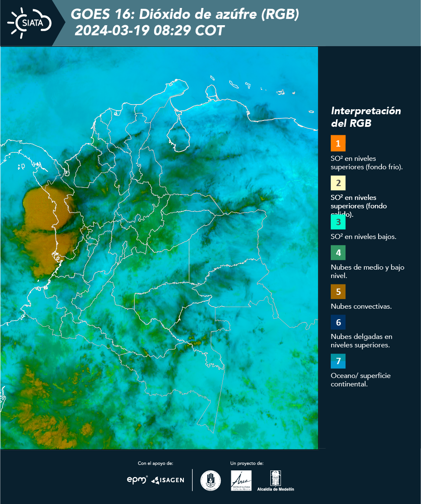Select the dark blue swatch numbered 6
Viewport: 421px width, 504px height.
point(338,323)
